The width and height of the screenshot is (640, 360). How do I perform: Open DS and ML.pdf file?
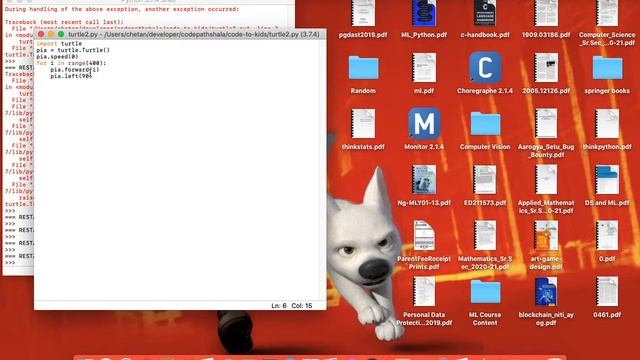607,180
